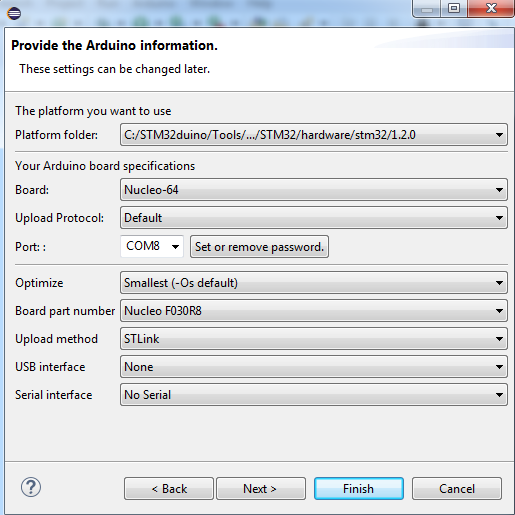Viewport: 515px width, 515px height.
Task: Minimize the dialog window
Action: click(x=427, y=8)
